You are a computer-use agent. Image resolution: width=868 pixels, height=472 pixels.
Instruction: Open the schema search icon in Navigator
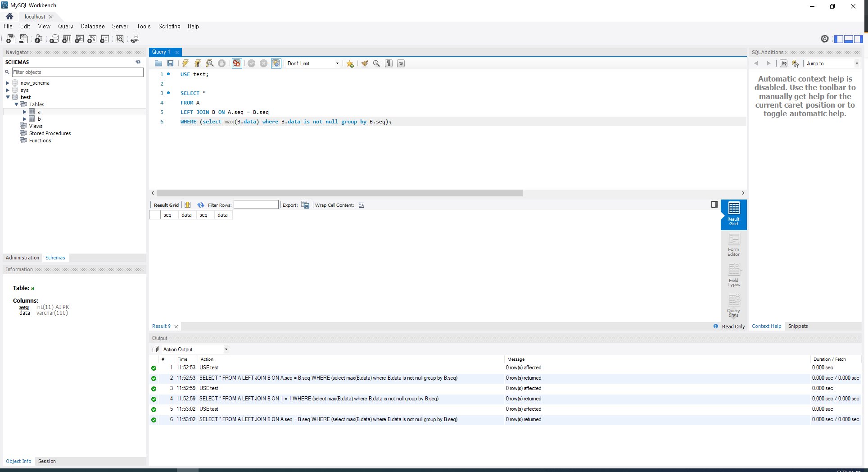pyautogui.click(x=7, y=72)
